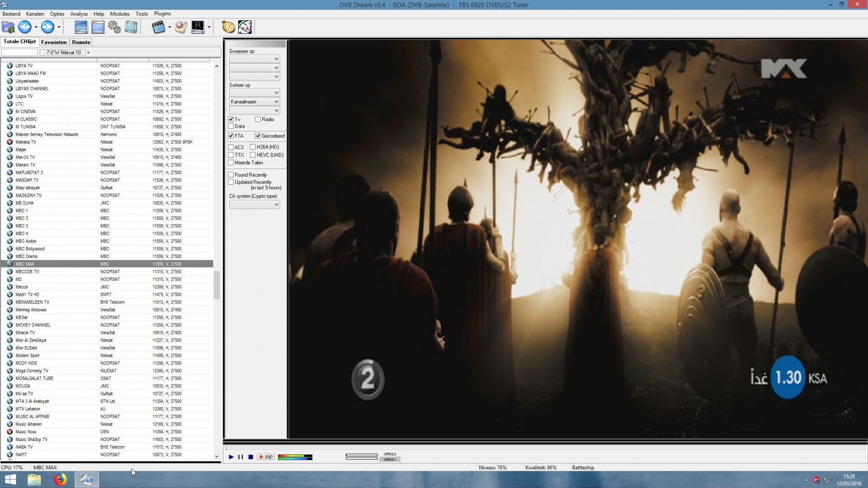Pause playback with the pause button

pyautogui.click(x=241, y=457)
